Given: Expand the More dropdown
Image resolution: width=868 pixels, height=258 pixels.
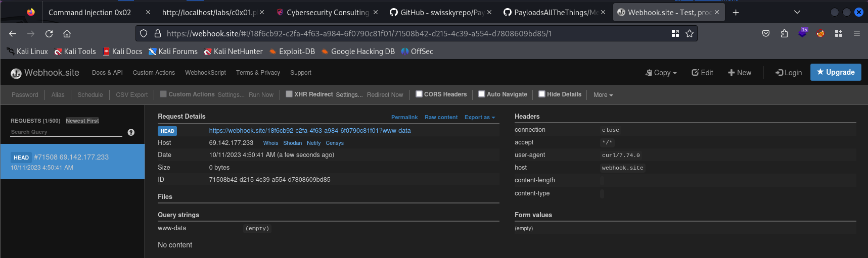Looking at the screenshot, I should tap(603, 95).
